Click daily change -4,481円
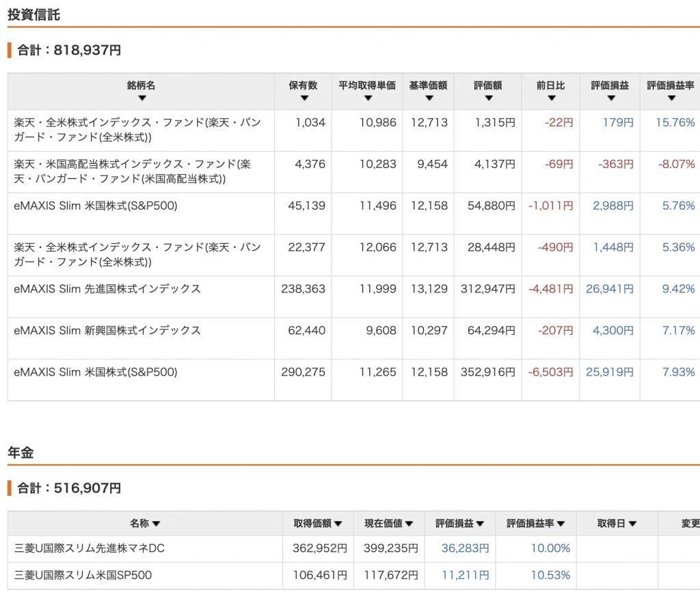This screenshot has height=606, width=700. [x=551, y=289]
